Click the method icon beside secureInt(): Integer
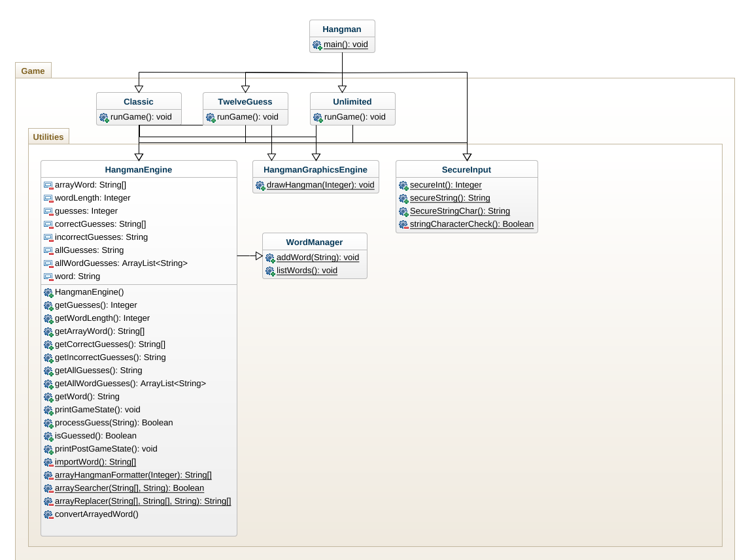 tap(403, 186)
